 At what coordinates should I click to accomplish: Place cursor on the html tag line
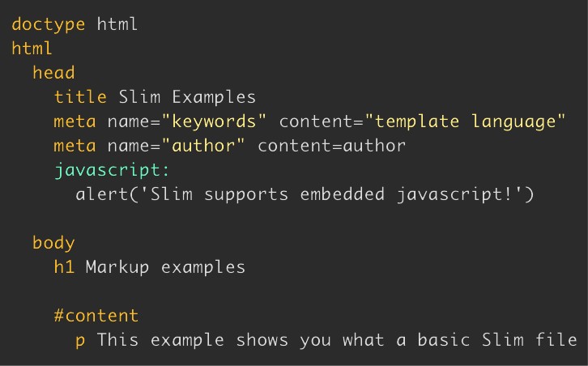click(x=32, y=49)
